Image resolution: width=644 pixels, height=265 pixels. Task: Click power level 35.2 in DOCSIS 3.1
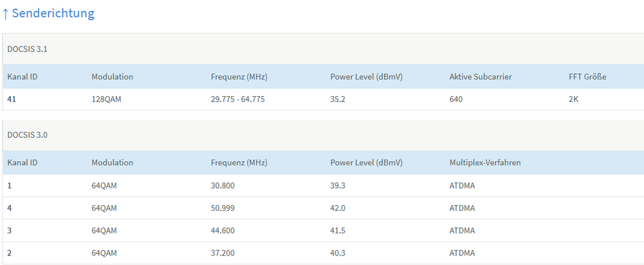pos(339,99)
